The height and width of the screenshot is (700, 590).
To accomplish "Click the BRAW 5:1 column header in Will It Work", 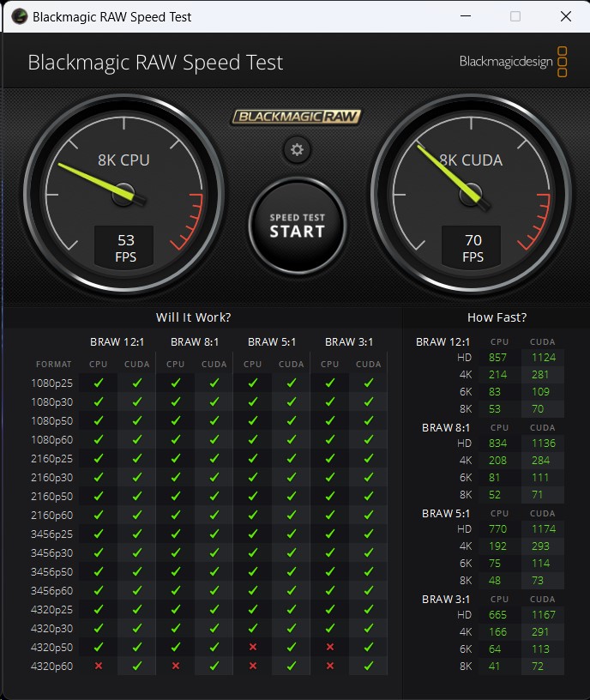I will (272, 342).
